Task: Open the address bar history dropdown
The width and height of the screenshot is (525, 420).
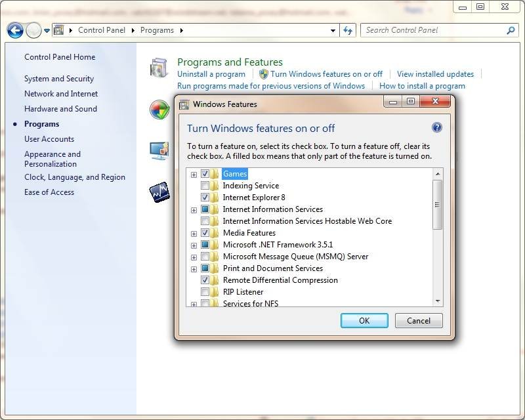Action: coord(333,30)
